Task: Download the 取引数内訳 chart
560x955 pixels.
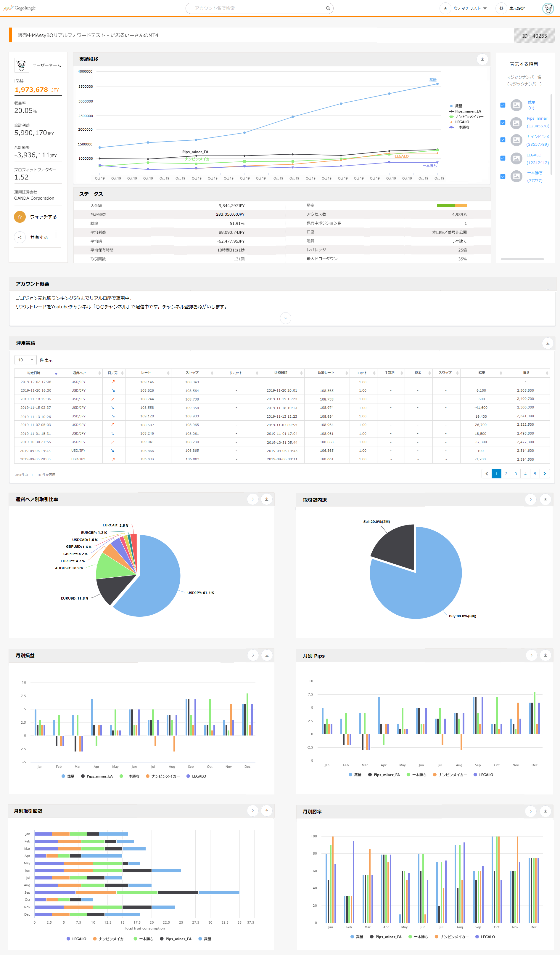Action: tap(545, 499)
